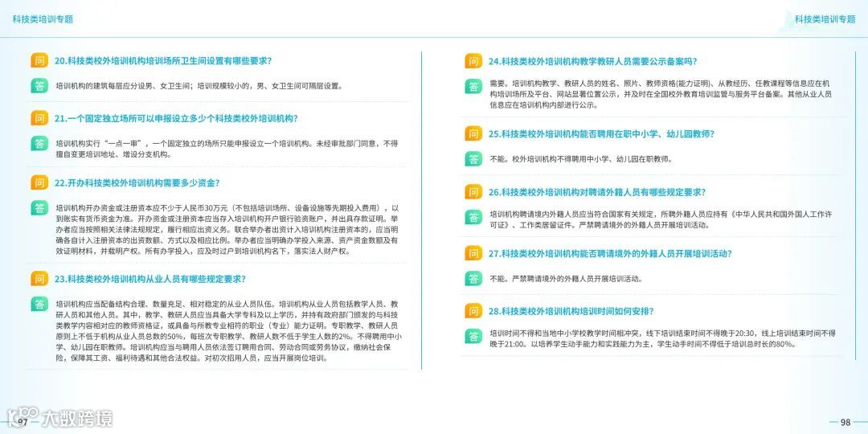The height and width of the screenshot is (434, 868).
Task: Click page number 97
Action: [23, 423]
